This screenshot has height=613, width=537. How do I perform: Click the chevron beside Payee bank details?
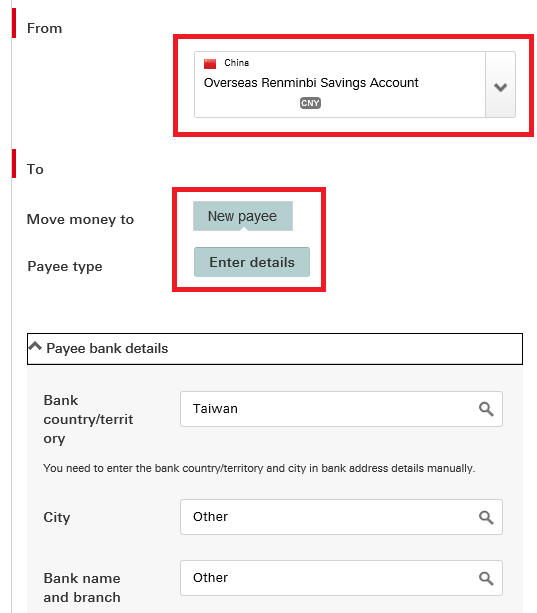35,346
